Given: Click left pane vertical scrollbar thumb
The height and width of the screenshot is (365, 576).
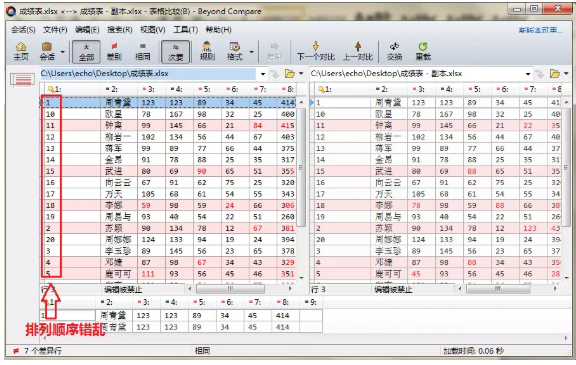Looking at the screenshot, I should click(x=301, y=167).
